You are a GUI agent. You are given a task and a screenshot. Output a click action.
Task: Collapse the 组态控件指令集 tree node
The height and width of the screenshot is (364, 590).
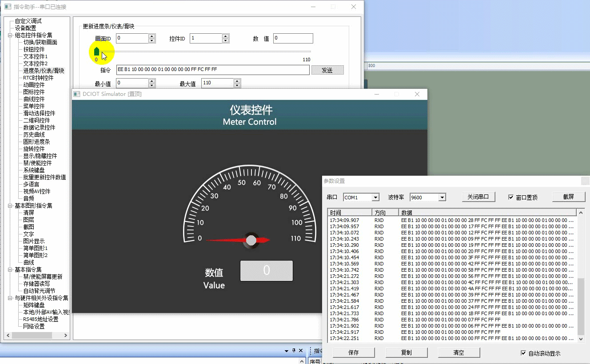pos(10,35)
